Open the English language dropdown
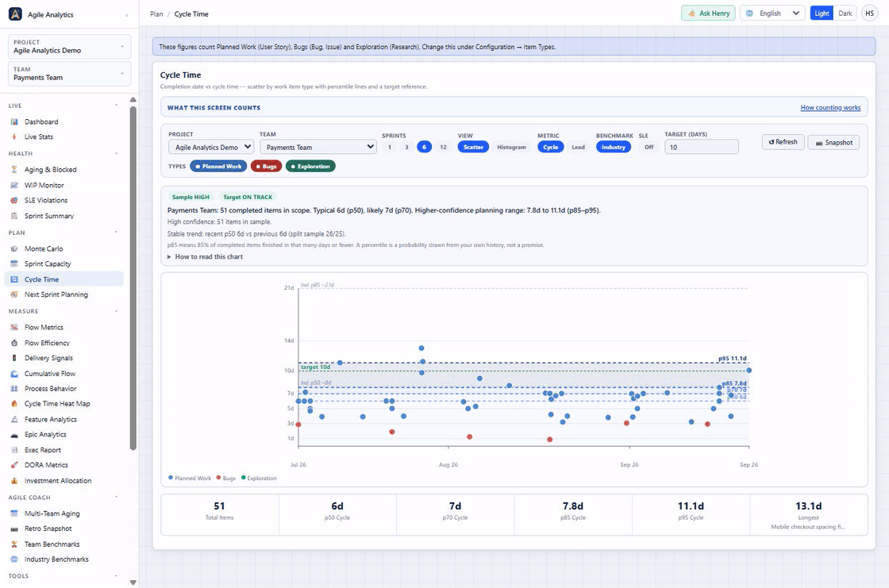The height and width of the screenshot is (588, 889). pyautogui.click(x=773, y=13)
